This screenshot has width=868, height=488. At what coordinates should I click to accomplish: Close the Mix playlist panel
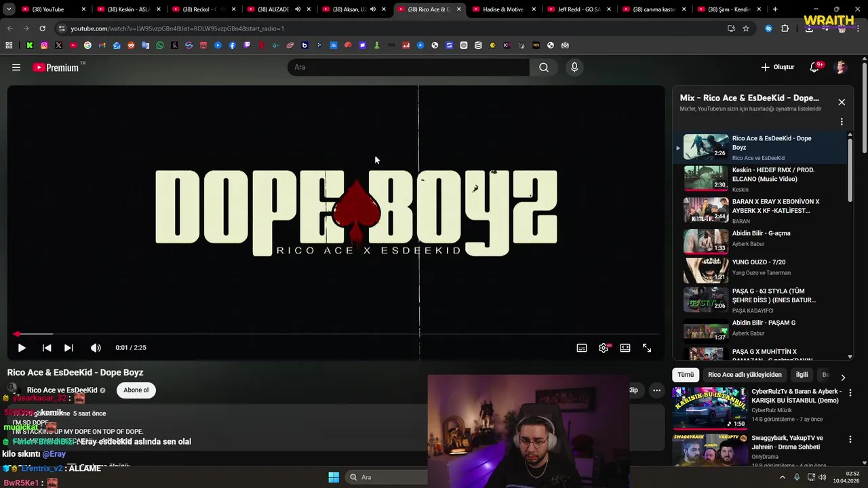[842, 102]
